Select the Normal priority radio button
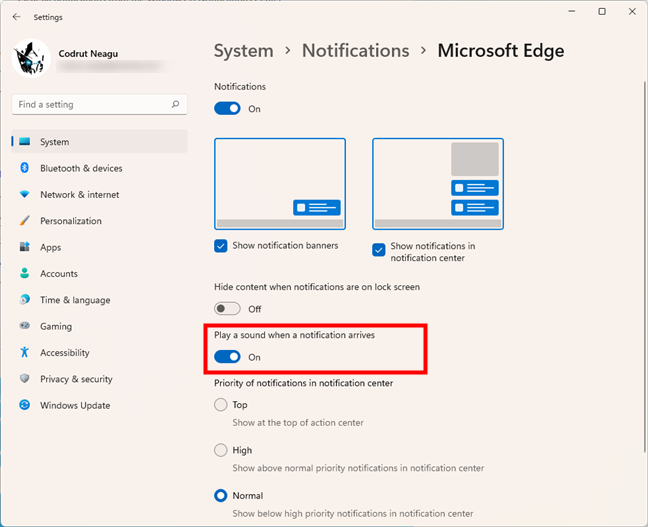Screen dimensions: 648x527 point(221,496)
